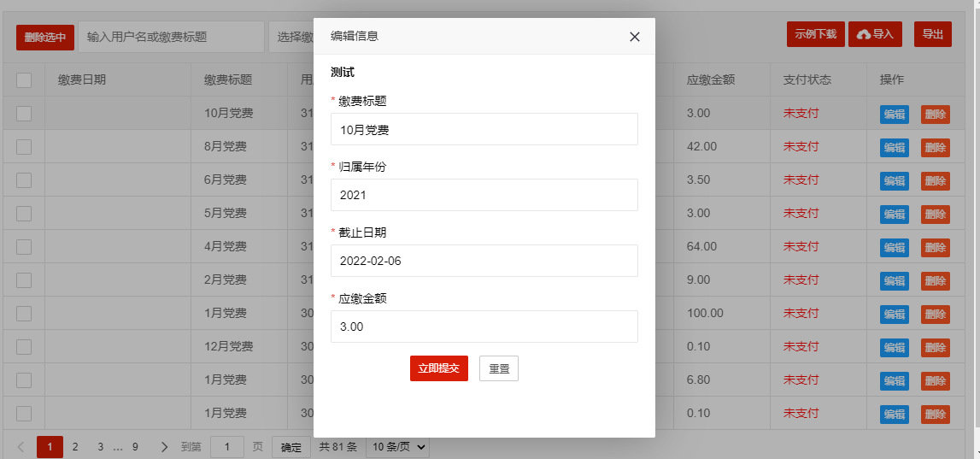Go to page 2 in pagination
980x459 pixels.
75,446
